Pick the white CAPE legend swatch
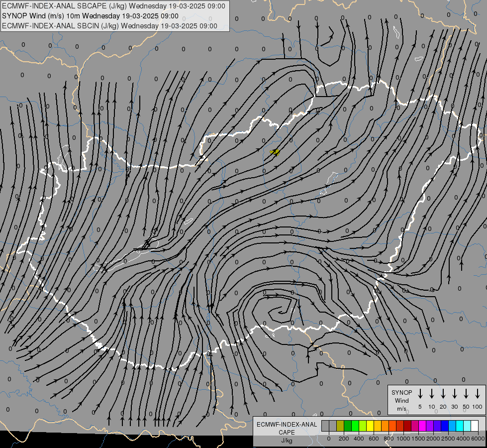Viewport: 487px width, 448px height. point(475,426)
